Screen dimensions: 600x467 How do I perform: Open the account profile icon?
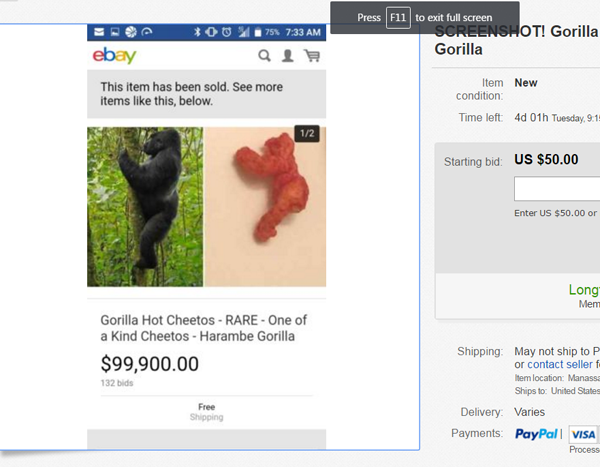(x=288, y=56)
